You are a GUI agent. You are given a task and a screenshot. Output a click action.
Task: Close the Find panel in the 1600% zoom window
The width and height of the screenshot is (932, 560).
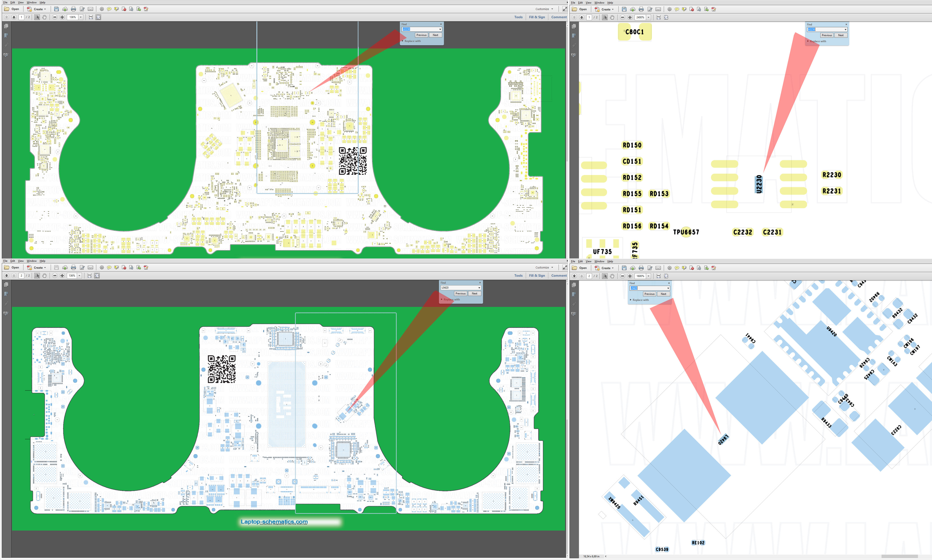coord(668,283)
